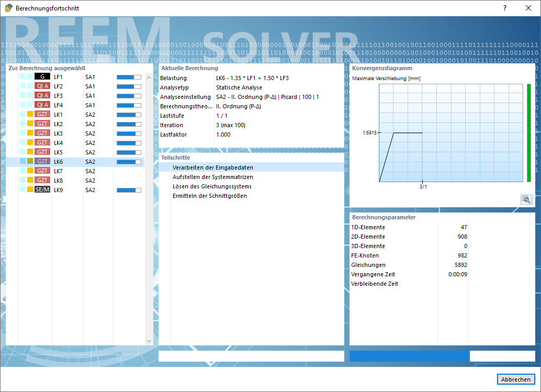This screenshot has height=392, width=541.
Task: Click the GZT badge of LK7
Action: [42, 171]
